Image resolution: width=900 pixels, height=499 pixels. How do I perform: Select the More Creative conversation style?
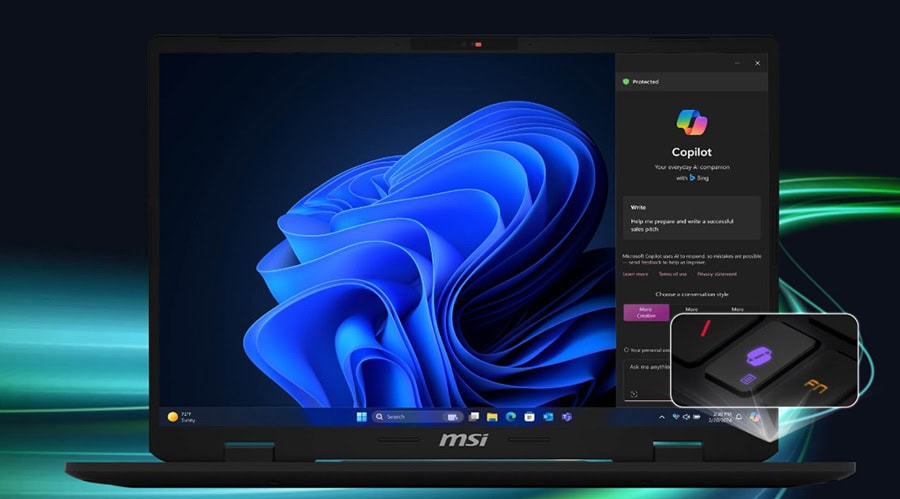645,313
